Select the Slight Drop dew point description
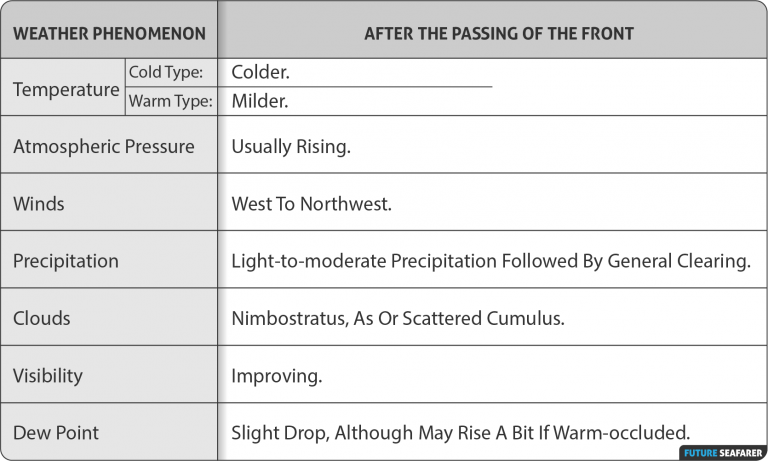The width and height of the screenshot is (768, 461). click(461, 433)
